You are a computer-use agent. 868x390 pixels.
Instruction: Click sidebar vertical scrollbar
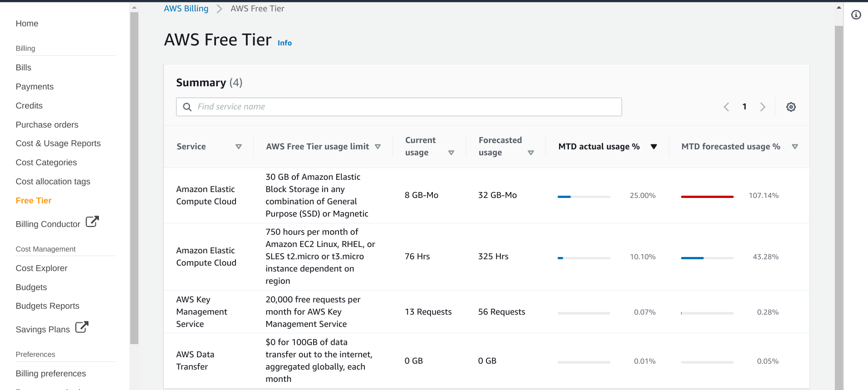pos(134,178)
